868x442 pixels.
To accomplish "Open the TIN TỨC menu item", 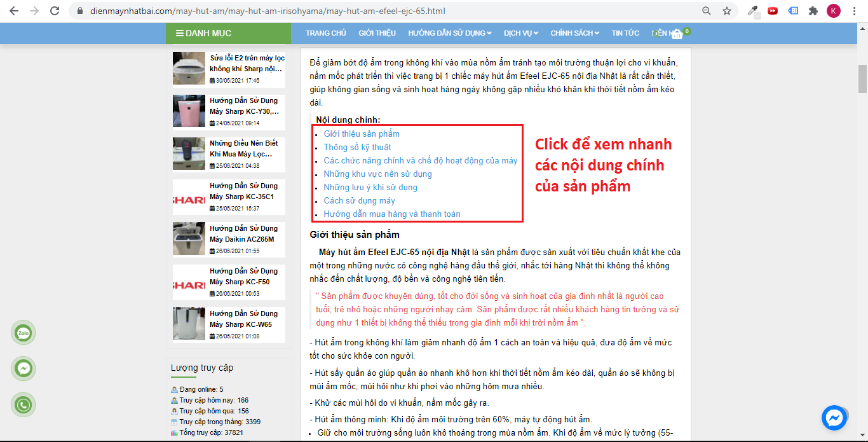I will pyautogui.click(x=625, y=33).
